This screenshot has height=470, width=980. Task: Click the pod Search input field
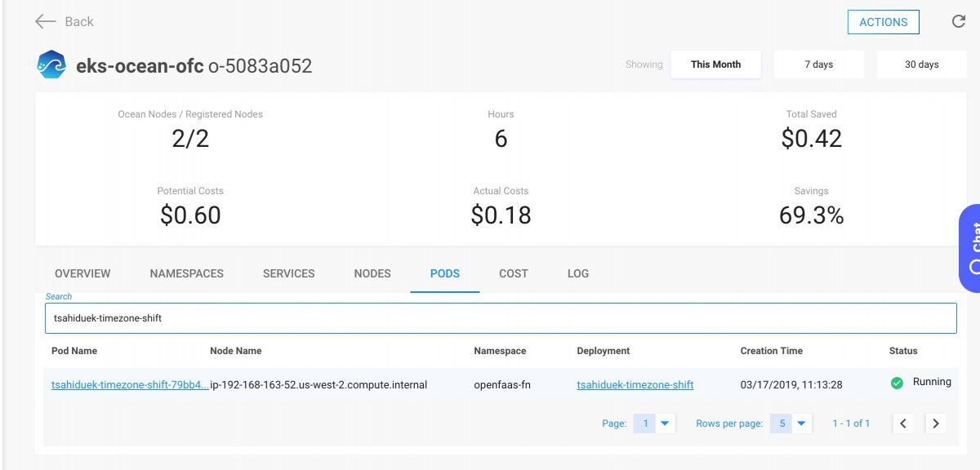500,318
